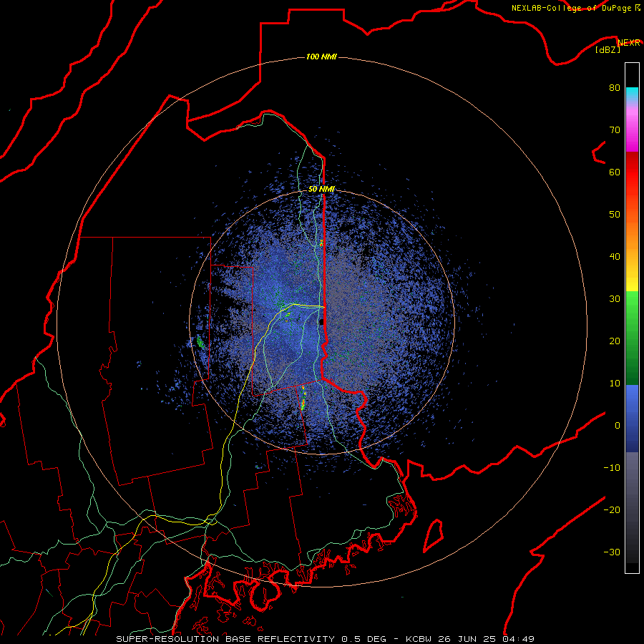644x644 pixels.
Task: Click the [dBZ] units label
Action: 608,50
